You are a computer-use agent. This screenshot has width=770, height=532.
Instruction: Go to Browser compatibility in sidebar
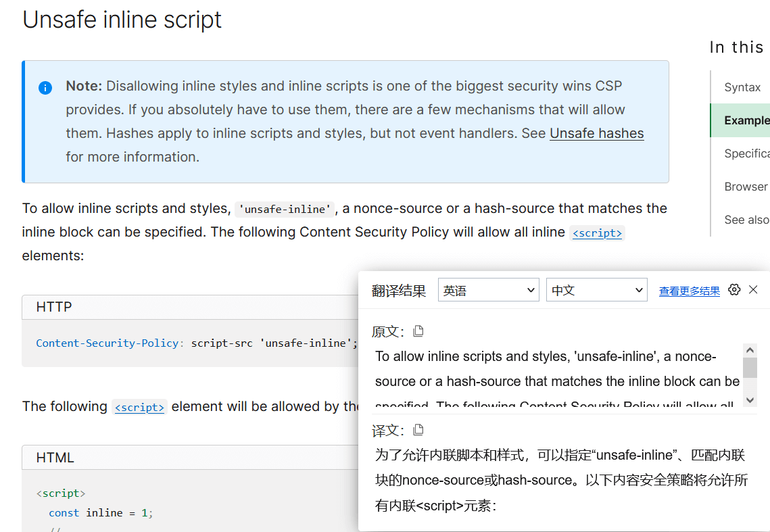746,187
